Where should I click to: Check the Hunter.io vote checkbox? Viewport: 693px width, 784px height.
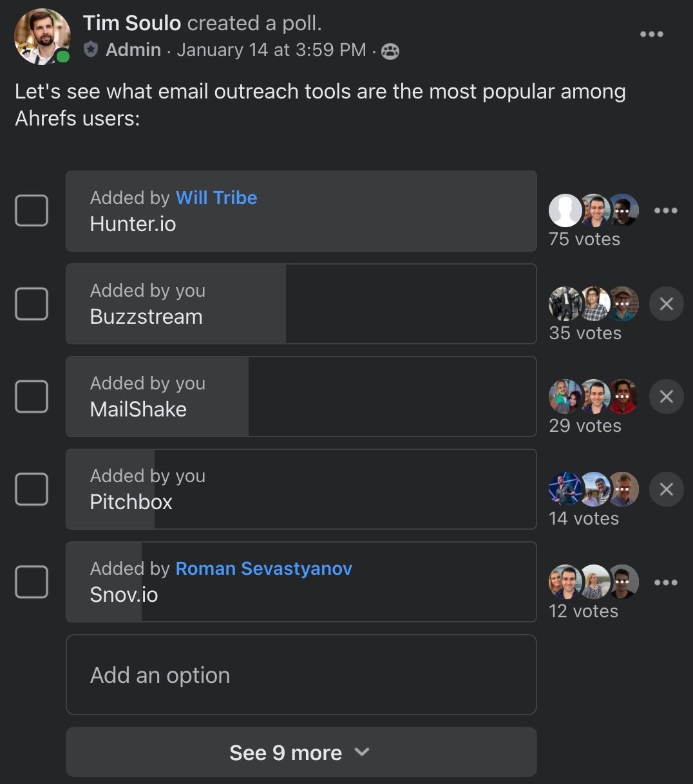pyautogui.click(x=32, y=210)
